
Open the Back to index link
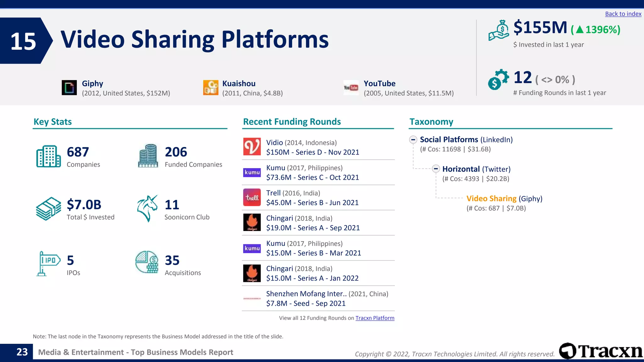pos(623,14)
